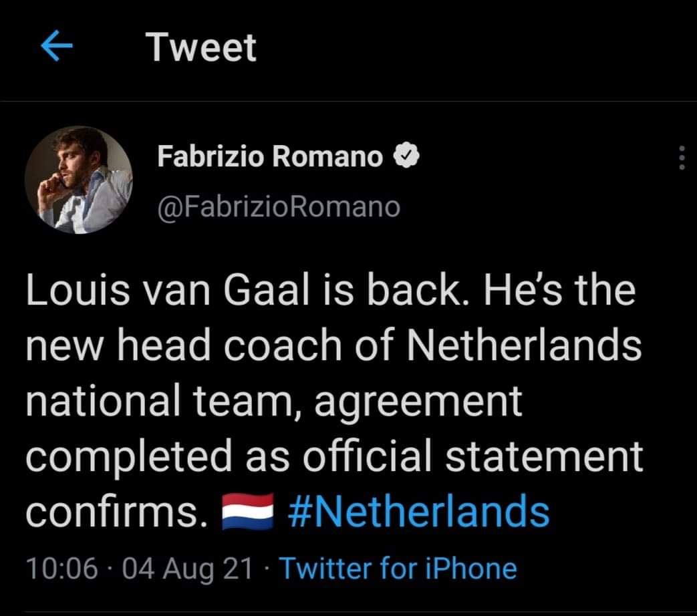This screenshot has width=697, height=616.
Task: Open Fabrizio Romano's profile picture
Action: (79, 180)
